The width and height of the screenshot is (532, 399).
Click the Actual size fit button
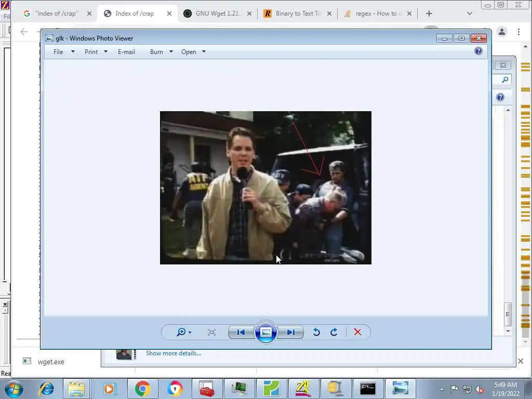211,332
